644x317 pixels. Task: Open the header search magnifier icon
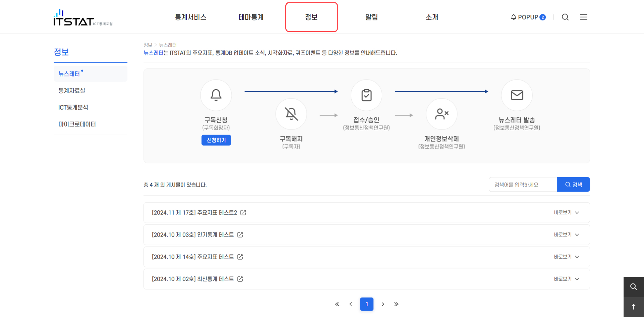pos(565,17)
